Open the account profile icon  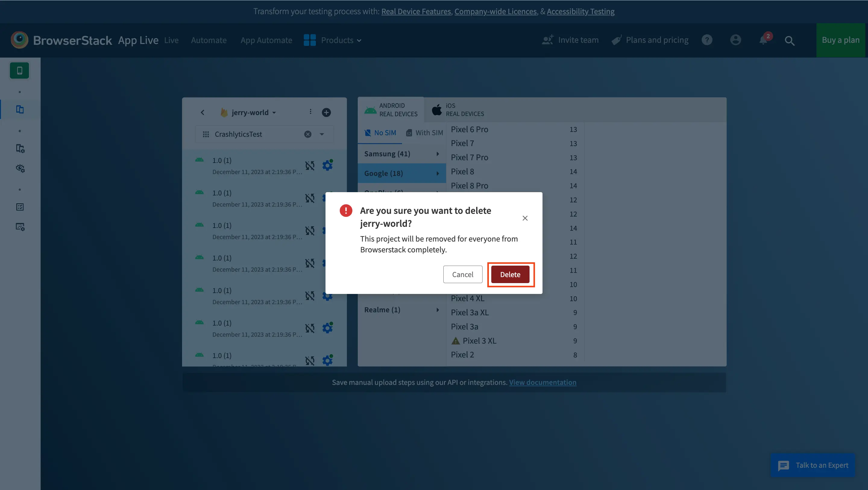pyautogui.click(x=735, y=40)
